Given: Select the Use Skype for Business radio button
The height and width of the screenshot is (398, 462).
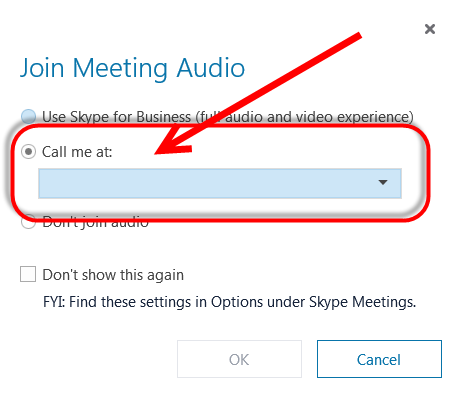Looking at the screenshot, I should pyautogui.click(x=28, y=116).
